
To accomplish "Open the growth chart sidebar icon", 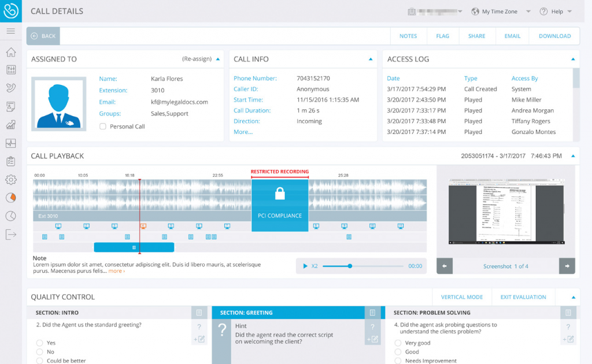I will (x=10, y=125).
